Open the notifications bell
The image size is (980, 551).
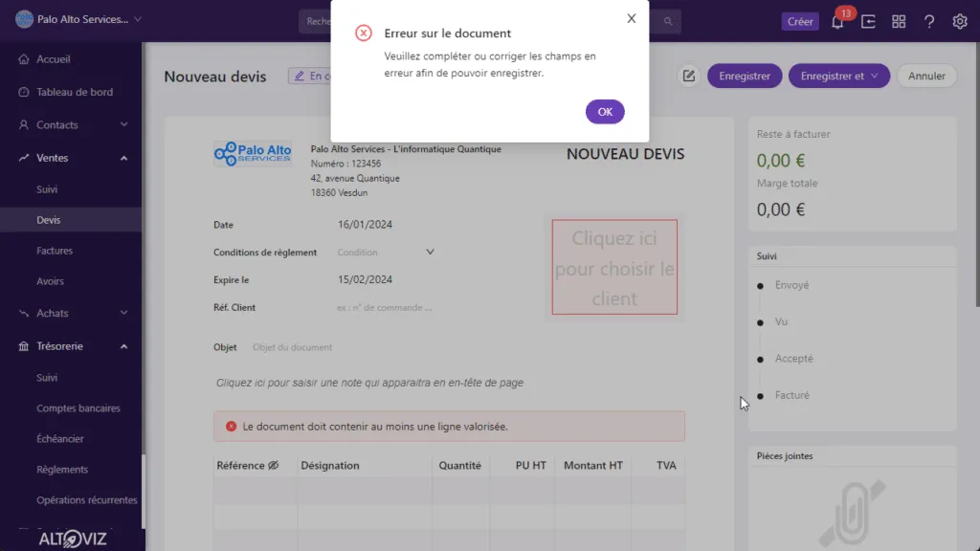pyautogui.click(x=837, y=22)
